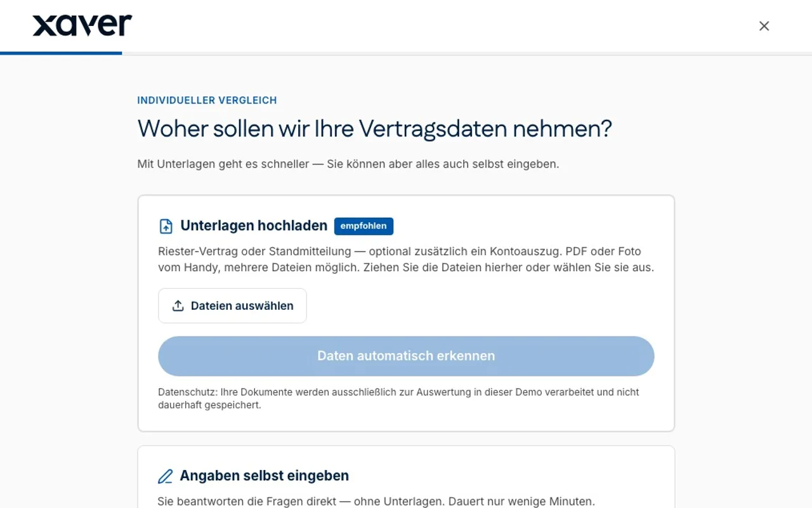
Task: Click the heading Woher sollen wir Ihre Vertragsdaten nehmen?
Action: 375,129
